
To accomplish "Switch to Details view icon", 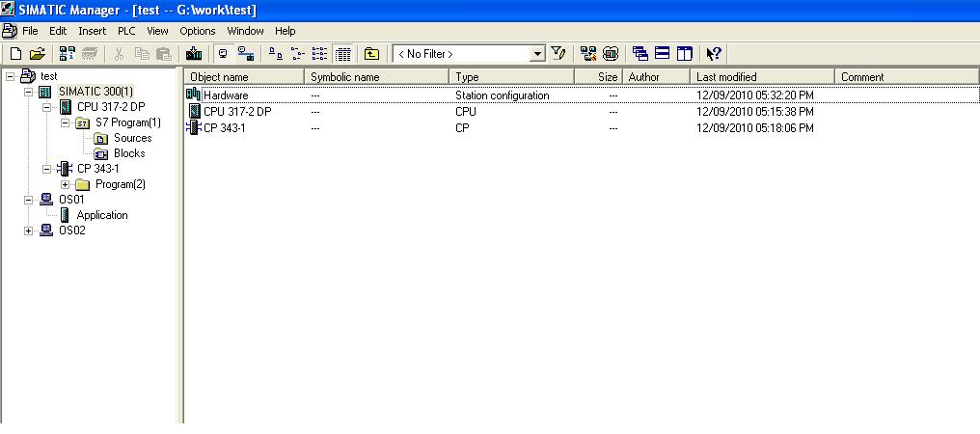I will pos(341,54).
